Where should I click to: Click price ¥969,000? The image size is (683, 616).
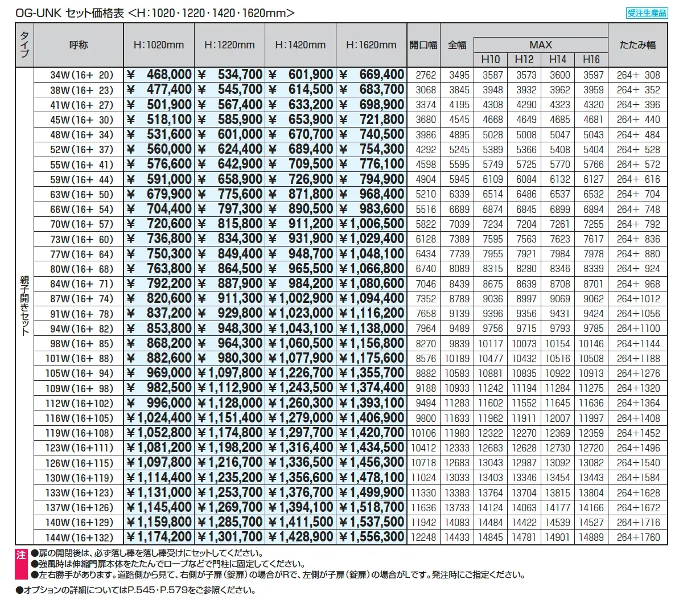point(159,373)
